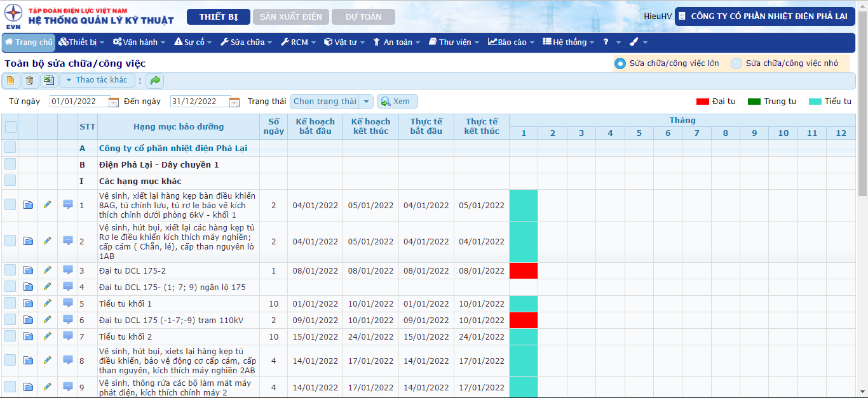This screenshot has height=398, width=868.
Task: Open folder icon for row 6
Action: (28, 320)
